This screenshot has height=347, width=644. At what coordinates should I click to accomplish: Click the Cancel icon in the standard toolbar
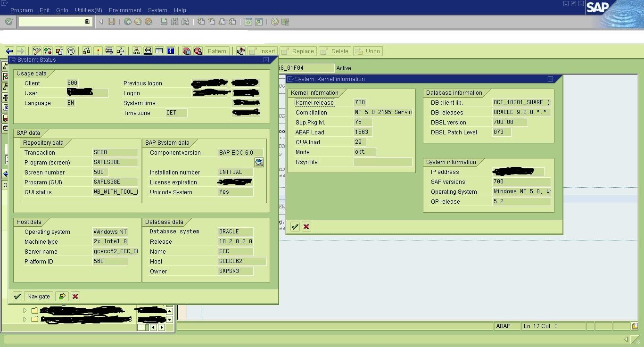(x=149, y=22)
